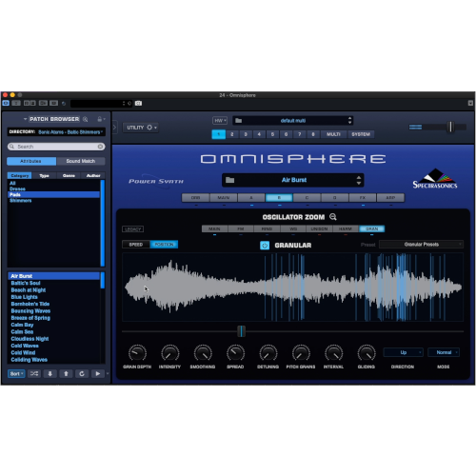
Task: Select Attributes browsing mode
Action: (x=31, y=161)
